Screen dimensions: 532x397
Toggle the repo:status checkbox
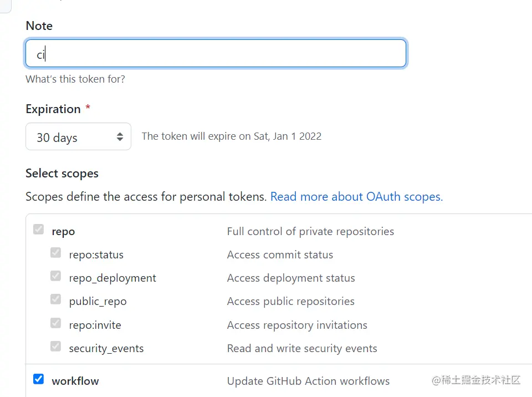[x=55, y=253]
